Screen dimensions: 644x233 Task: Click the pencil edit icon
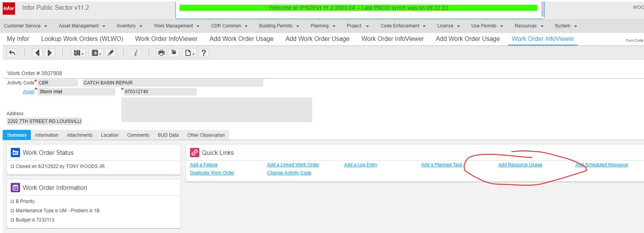pos(110,53)
